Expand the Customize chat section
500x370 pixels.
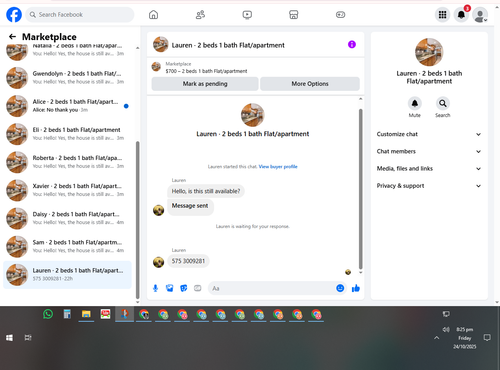point(429,134)
